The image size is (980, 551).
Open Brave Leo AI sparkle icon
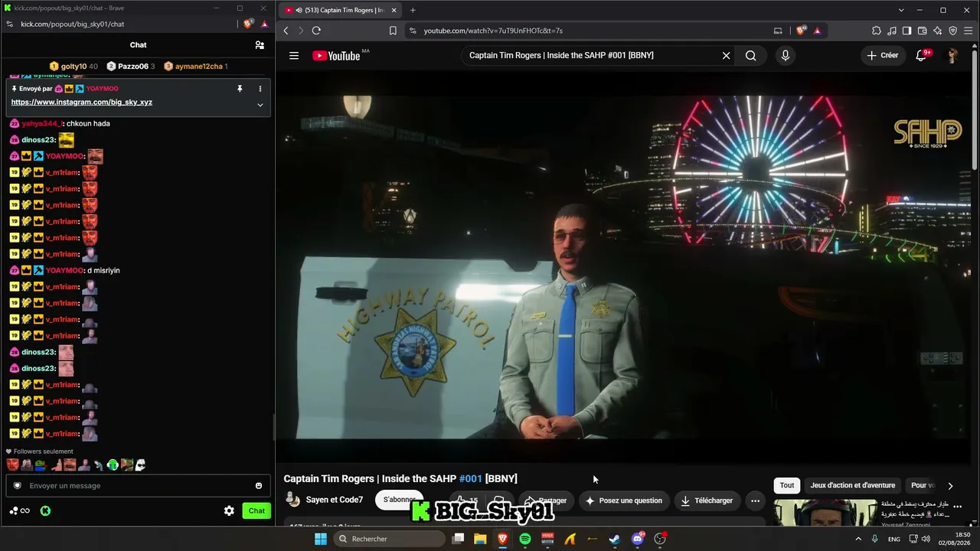(x=938, y=31)
